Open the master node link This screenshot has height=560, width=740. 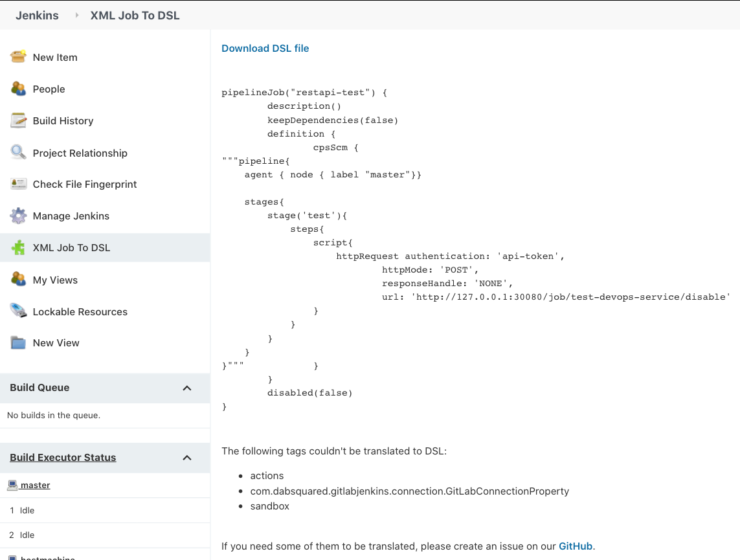point(35,485)
